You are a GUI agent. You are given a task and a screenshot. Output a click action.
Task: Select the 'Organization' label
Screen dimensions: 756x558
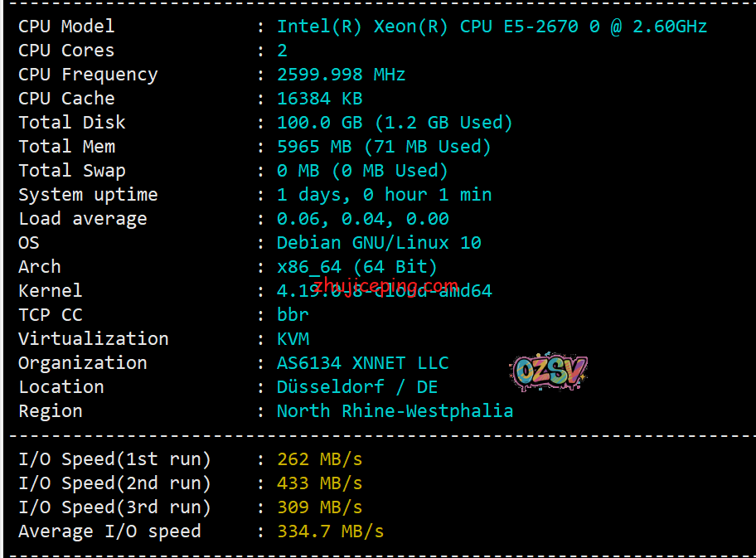[x=83, y=363]
